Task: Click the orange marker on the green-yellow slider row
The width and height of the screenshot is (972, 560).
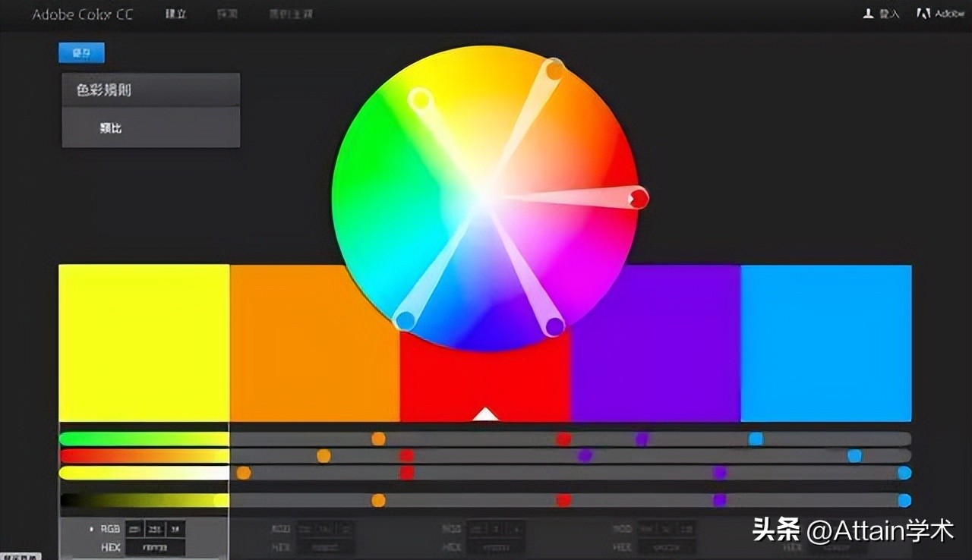Action: pos(378,439)
